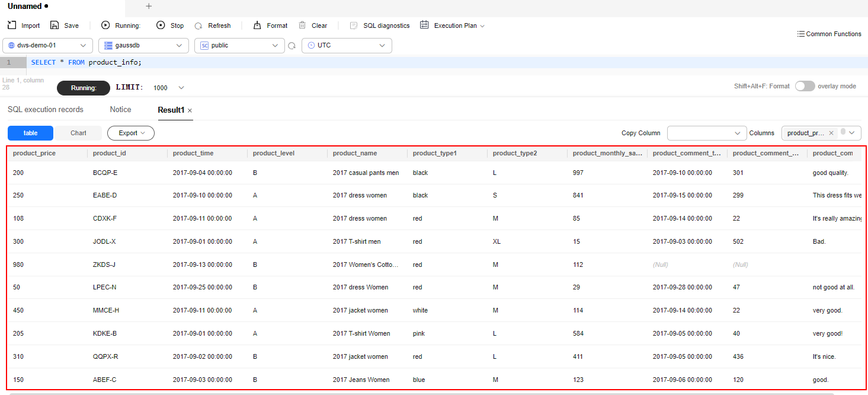This screenshot has width=868, height=395.
Task: Click the Export button
Action: click(131, 133)
